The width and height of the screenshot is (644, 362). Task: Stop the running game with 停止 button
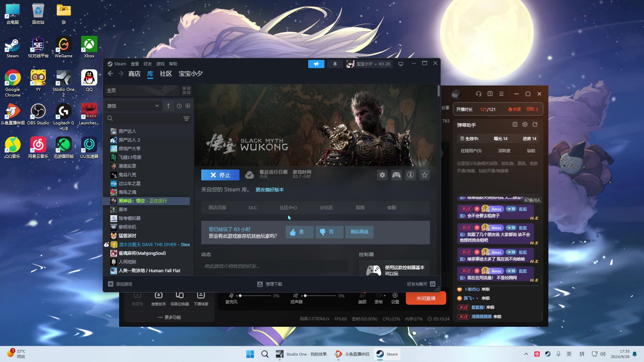coord(220,175)
